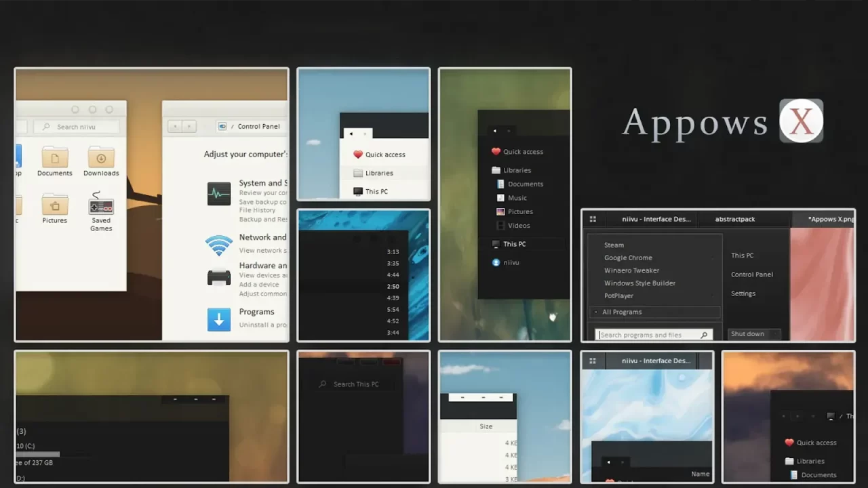
Task: Launch Google Chrome from the Start menu
Action: point(628,258)
